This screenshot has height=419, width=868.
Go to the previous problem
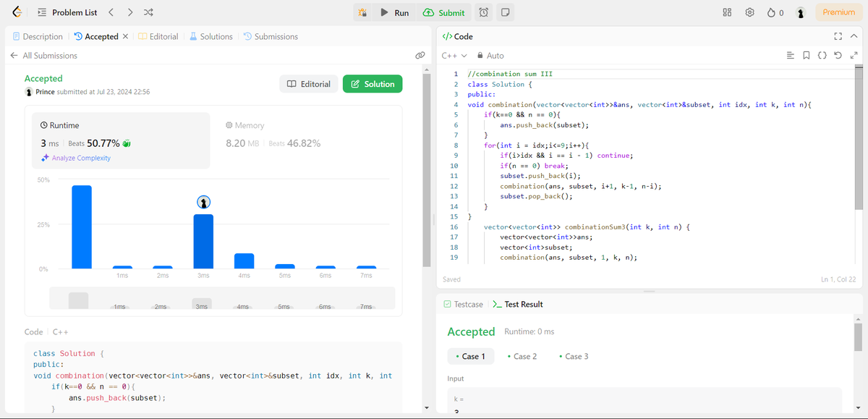click(111, 12)
